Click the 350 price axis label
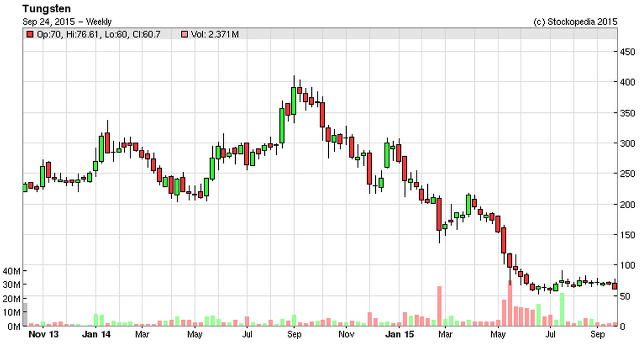 [627, 113]
